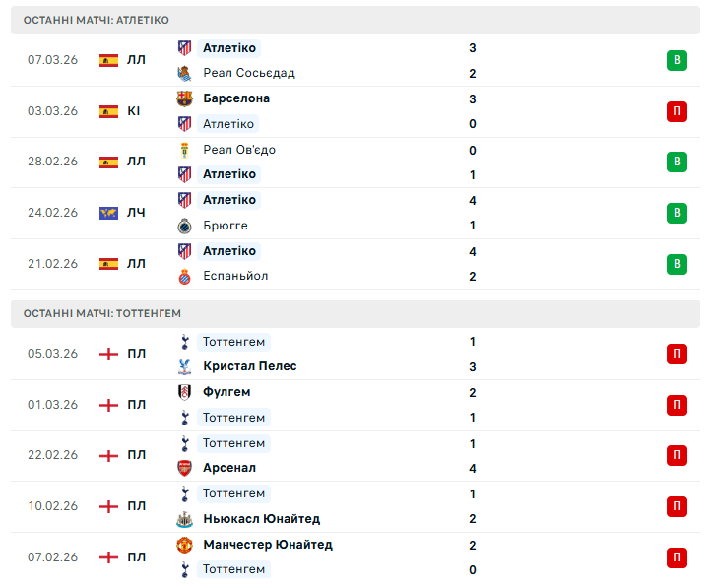709x588 pixels.
Task: Click the Club Brugge crest icon
Action: click(184, 226)
